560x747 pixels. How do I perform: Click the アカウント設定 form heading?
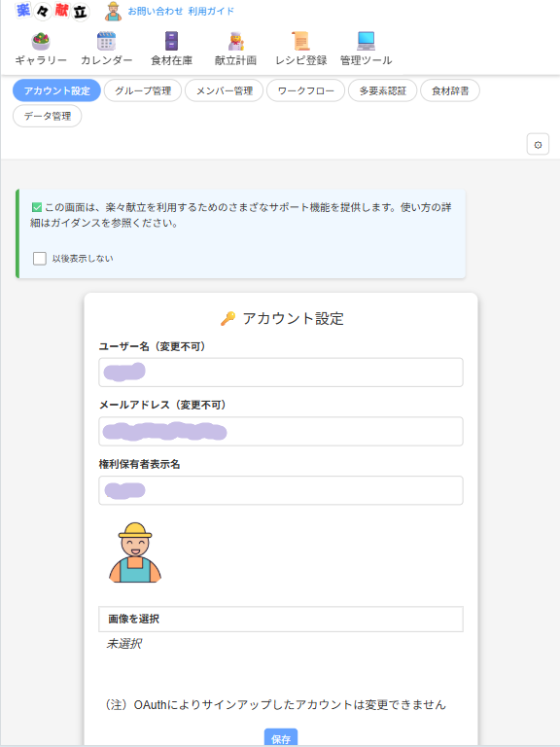click(x=282, y=318)
